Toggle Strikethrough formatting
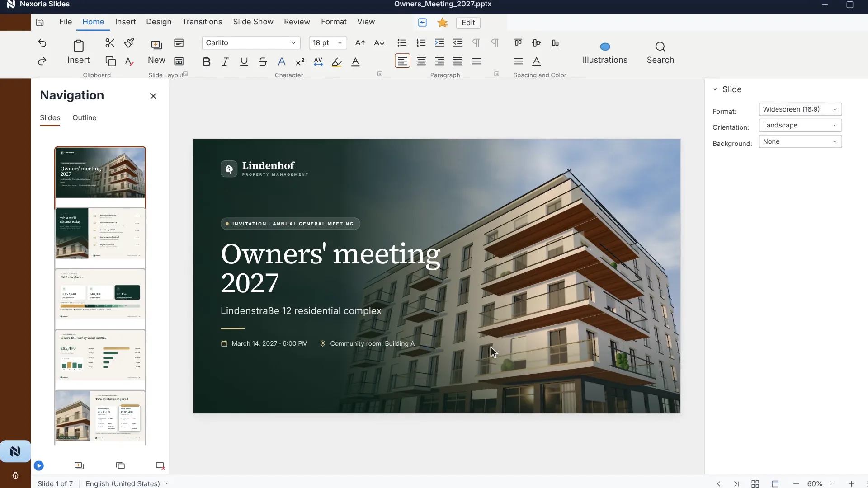The image size is (868, 488). (263, 62)
